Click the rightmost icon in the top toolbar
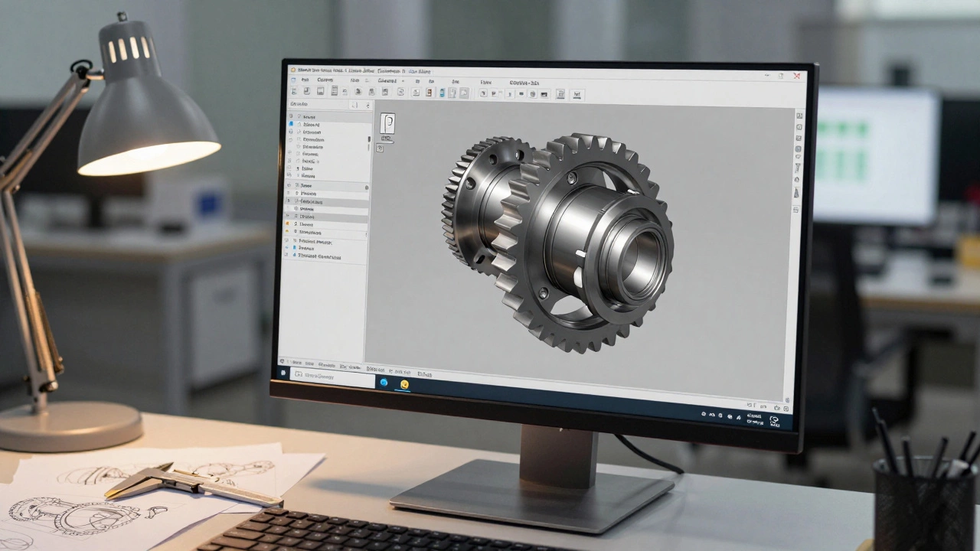This screenshot has height=551, width=980. [x=577, y=94]
